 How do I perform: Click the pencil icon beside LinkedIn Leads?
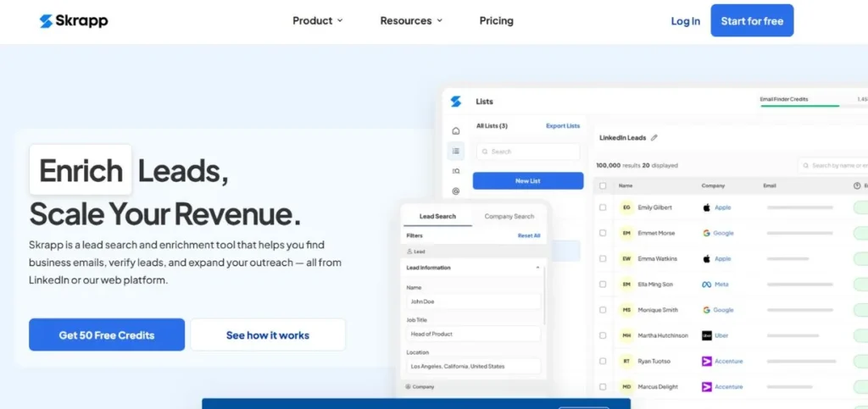[654, 137]
